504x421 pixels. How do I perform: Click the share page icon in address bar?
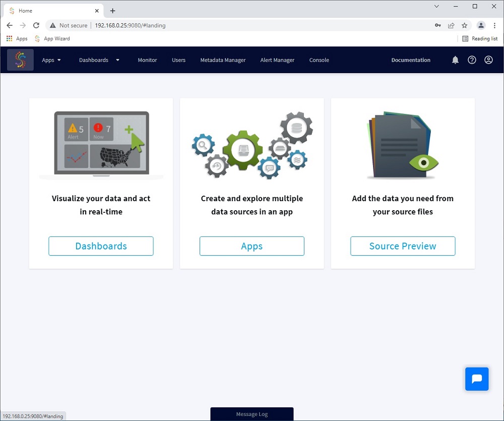(x=451, y=25)
